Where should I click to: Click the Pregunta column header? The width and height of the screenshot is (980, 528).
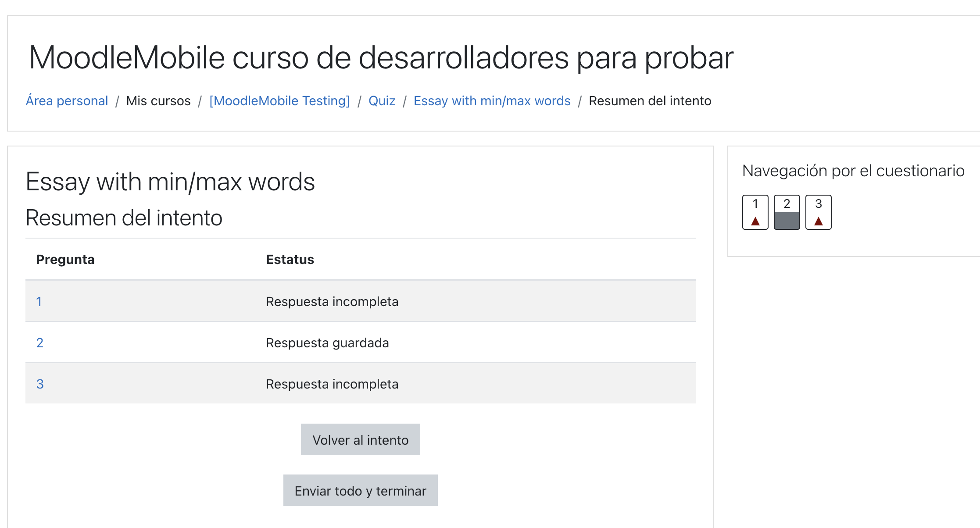coord(65,260)
